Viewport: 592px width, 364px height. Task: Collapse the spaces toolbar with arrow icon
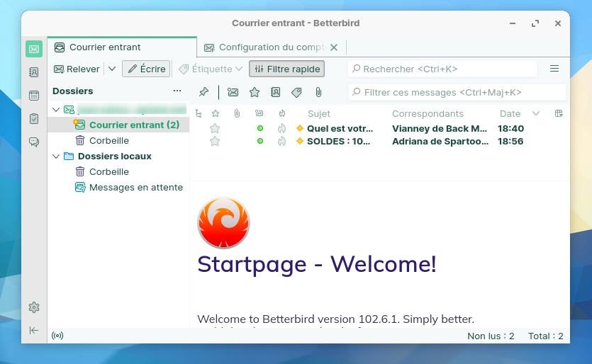pos(33,330)
